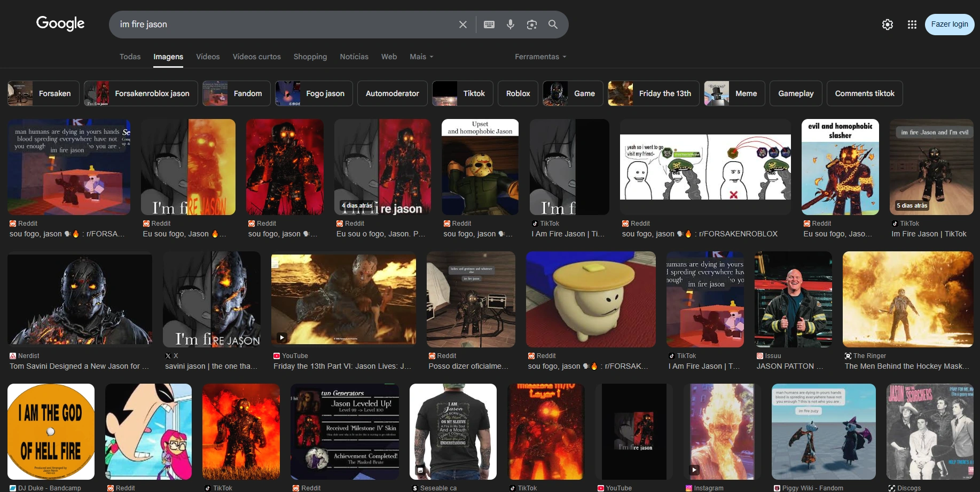Open the 'I AM THE GOD OF HELL FIRE' thumbnail
The height and width of the screenshot is (492, 980).
(51, 432)
